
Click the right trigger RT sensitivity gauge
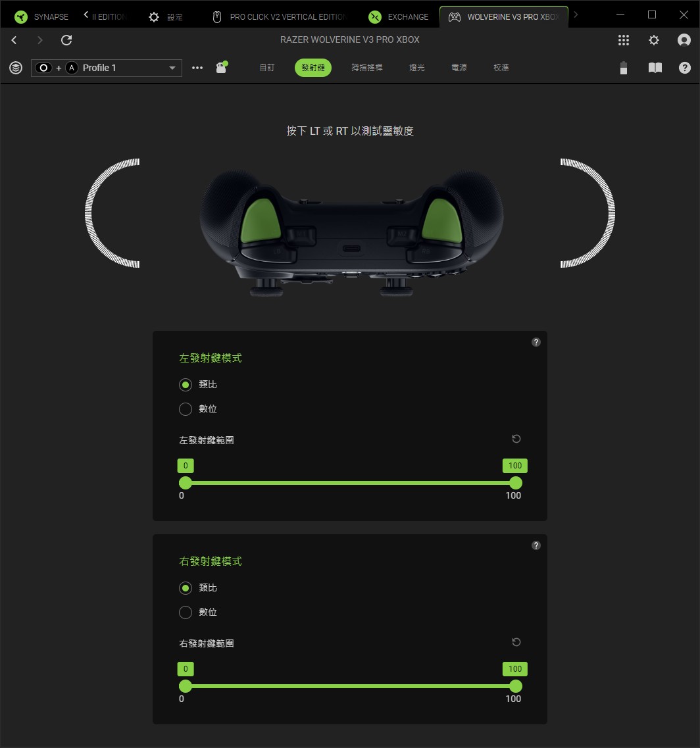click(588, 213)
